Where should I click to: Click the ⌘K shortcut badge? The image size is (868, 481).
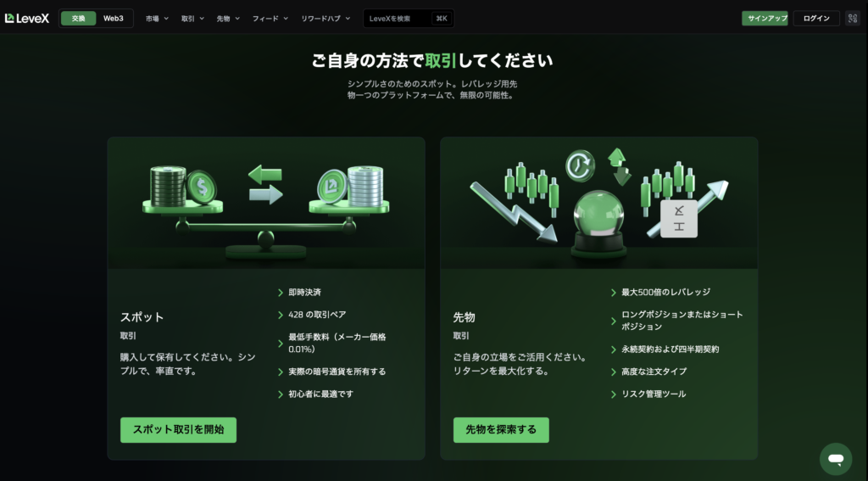(x=442, y=19)
